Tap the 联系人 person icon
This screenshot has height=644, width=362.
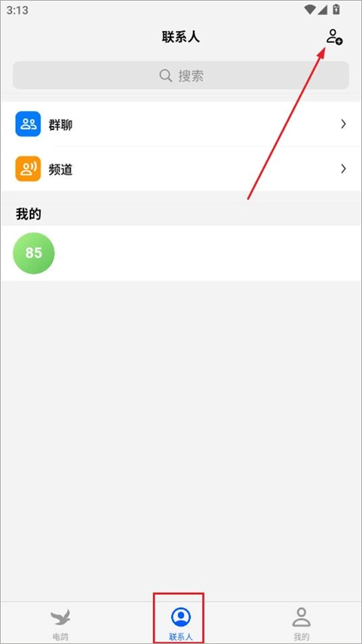coord(180,617)
